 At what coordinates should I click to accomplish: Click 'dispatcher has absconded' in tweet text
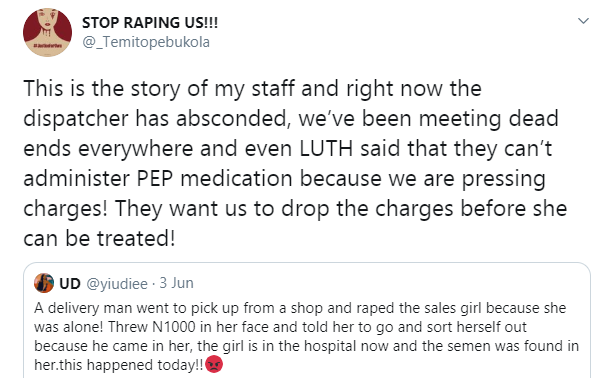coord(155,119)
